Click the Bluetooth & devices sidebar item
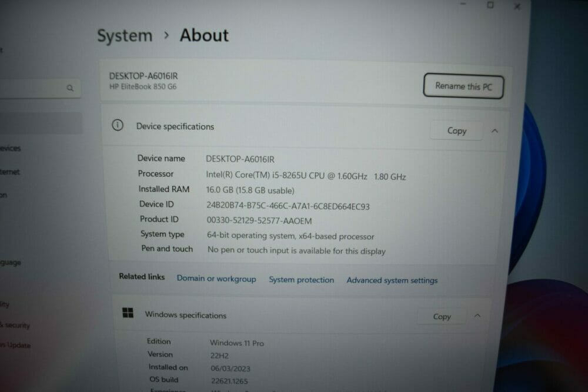This screenshot has height=392, width=588. click(11, 149)
